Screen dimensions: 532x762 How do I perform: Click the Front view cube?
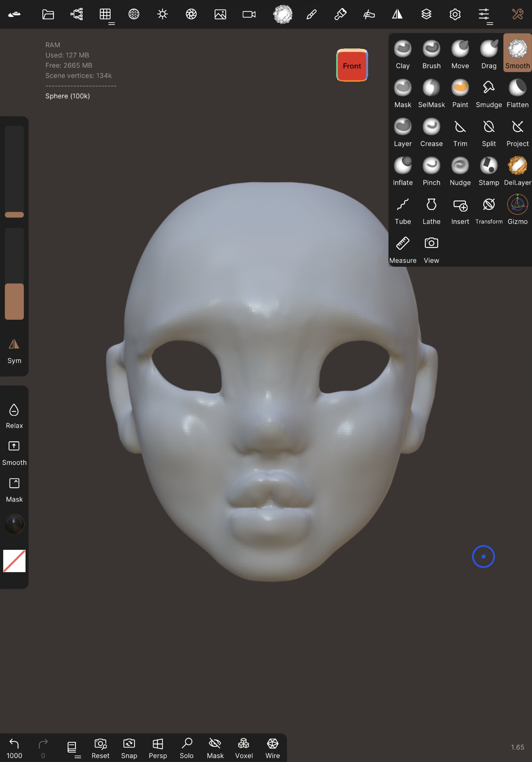[x=352, y=65]
